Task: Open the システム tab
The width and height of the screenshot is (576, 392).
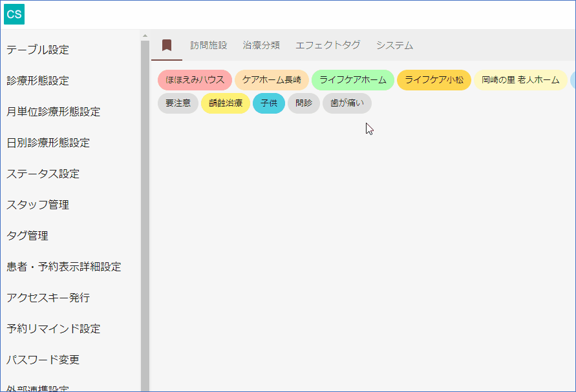Action: (x=394, y=45)
